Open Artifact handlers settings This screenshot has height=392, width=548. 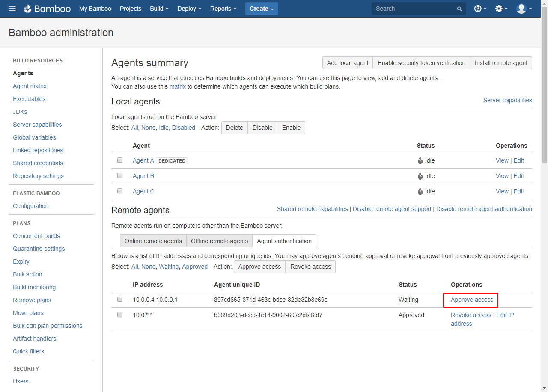(34, 339)
